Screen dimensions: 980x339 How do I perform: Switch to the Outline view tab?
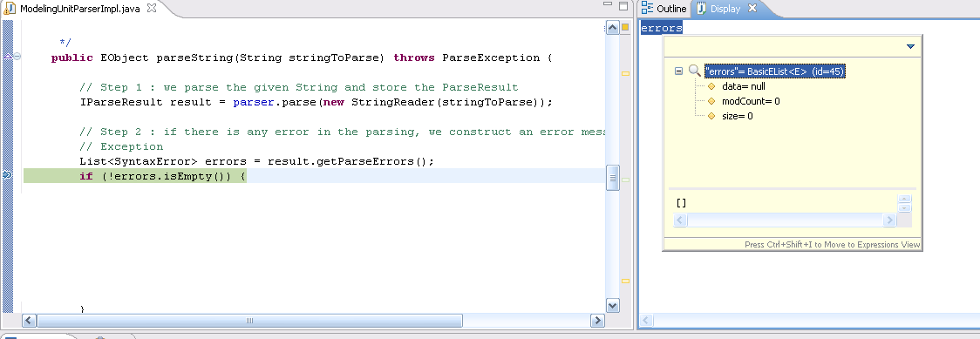pyautogui.click(x=664, y=9)
